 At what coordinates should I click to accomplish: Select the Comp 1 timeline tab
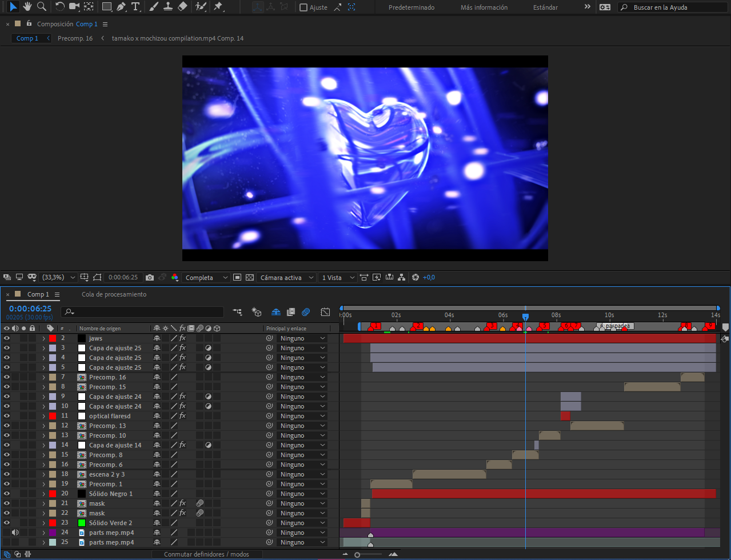click(38, 294)
